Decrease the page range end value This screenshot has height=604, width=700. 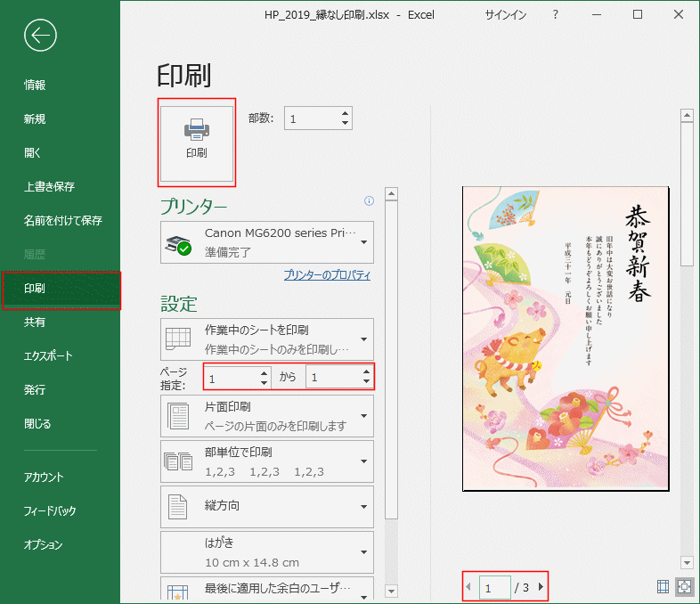coord(367,382)
